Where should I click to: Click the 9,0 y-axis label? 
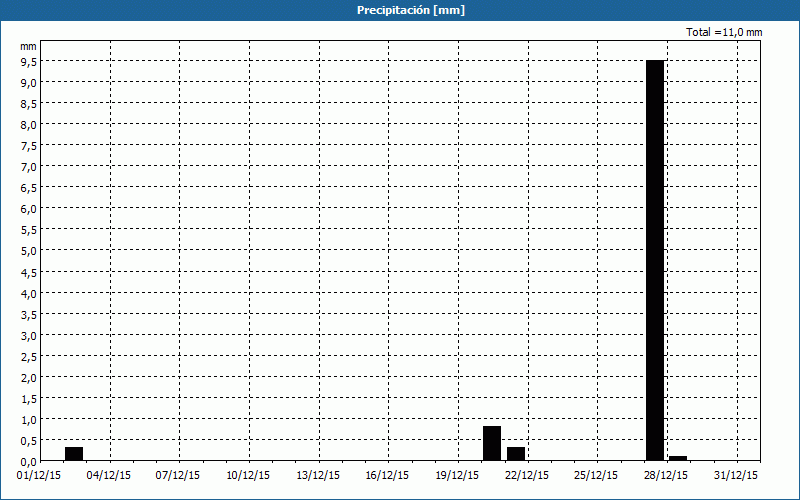29,83
